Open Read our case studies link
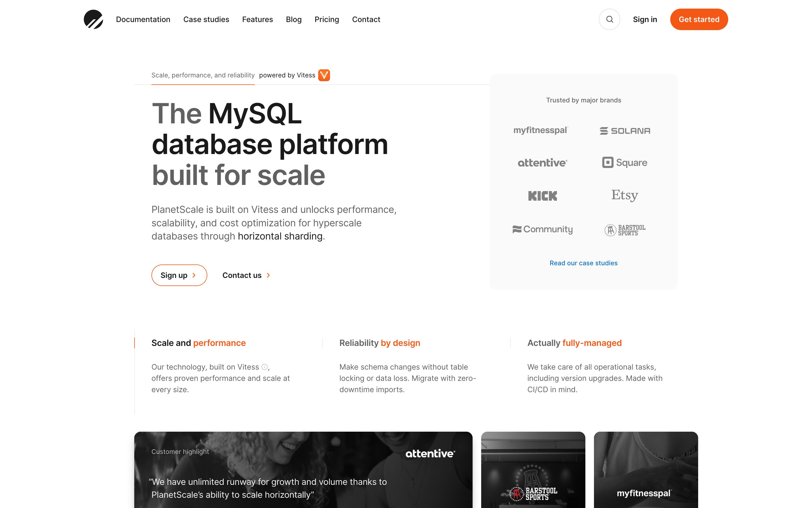Viewport: 812px width, 508px height. 583,263
